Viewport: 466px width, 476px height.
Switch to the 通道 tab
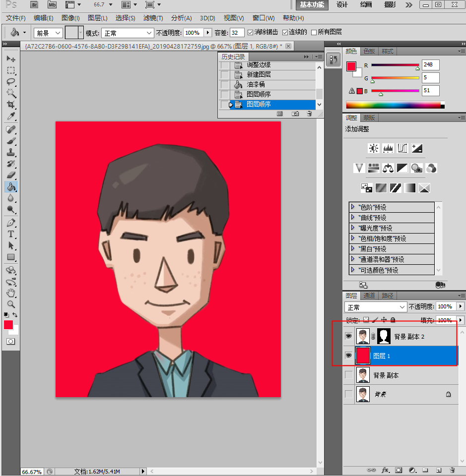click(369, 296)
